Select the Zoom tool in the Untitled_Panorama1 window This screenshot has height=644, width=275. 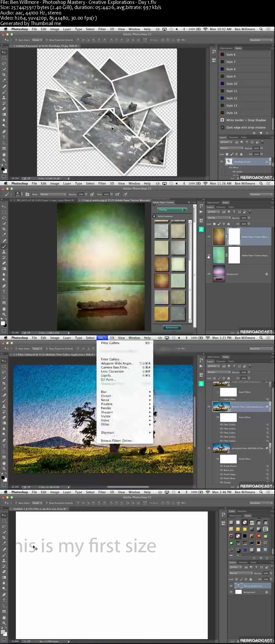pyautogui.click(x=4, y=160)
